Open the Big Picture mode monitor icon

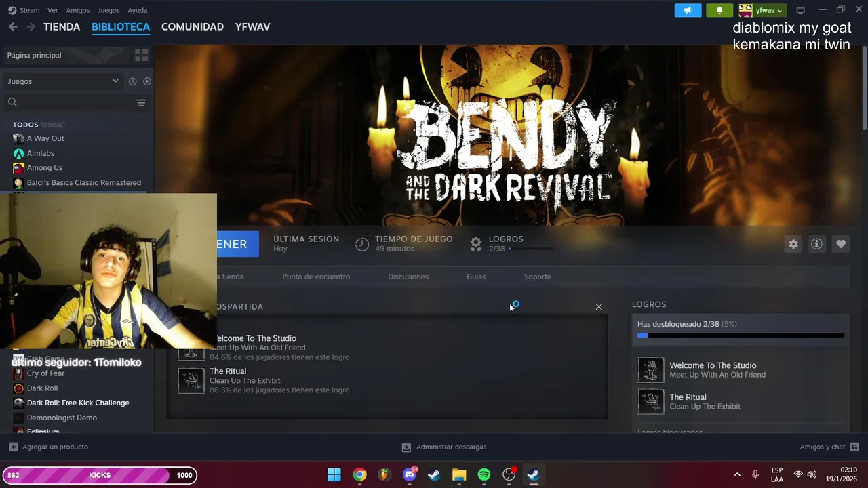(x=800, y=10)
